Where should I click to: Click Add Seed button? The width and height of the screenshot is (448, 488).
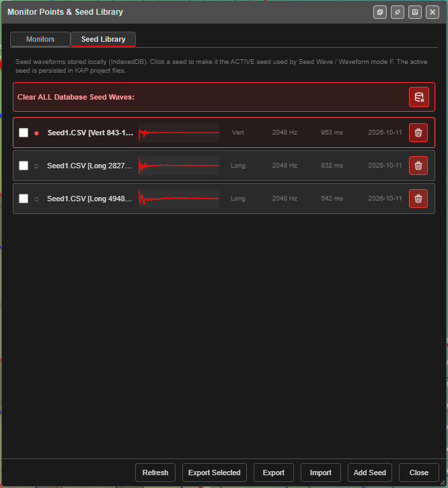369,473
